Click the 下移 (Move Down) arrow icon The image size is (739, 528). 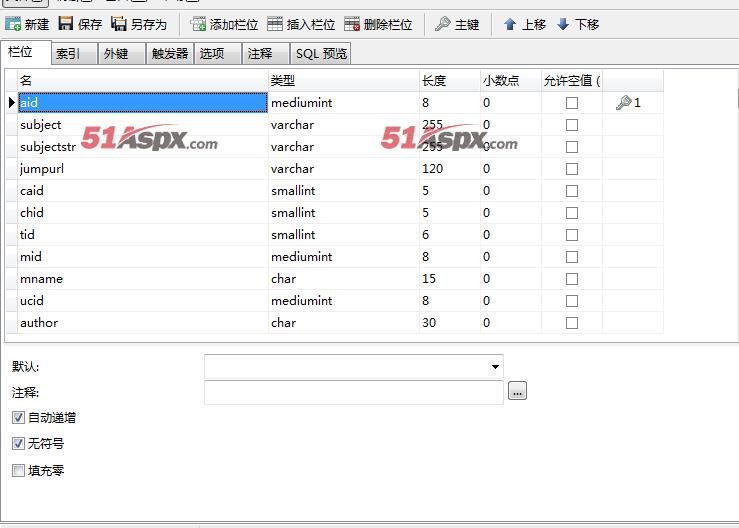point(563,24)
